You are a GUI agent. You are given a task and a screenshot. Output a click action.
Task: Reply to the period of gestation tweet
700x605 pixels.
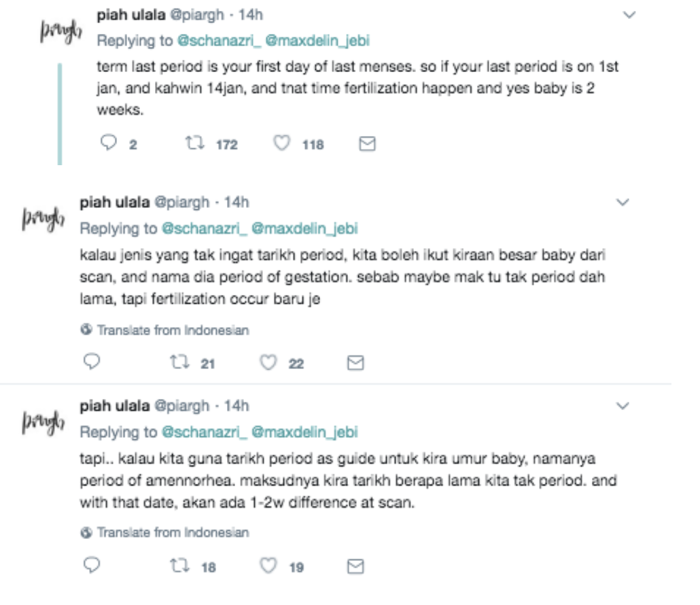click(92, 362)
